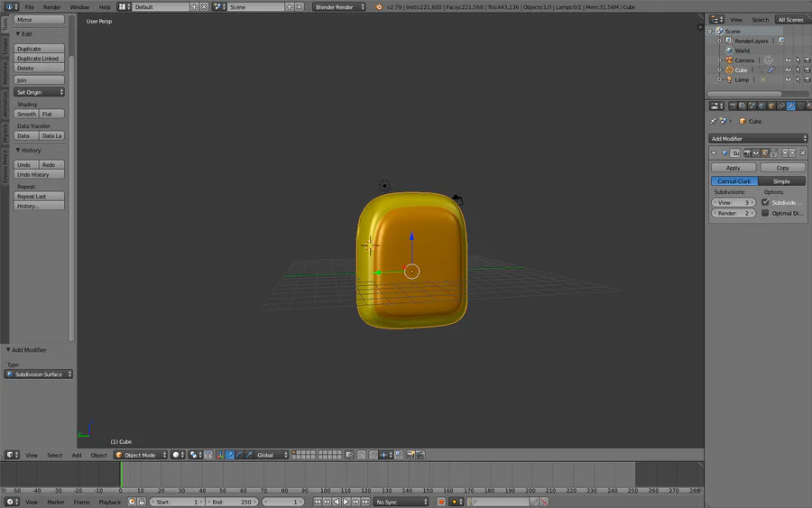Toggle Cube renderability camera in outliner
This screenshot has height=508, width=812.
[807, 69]
